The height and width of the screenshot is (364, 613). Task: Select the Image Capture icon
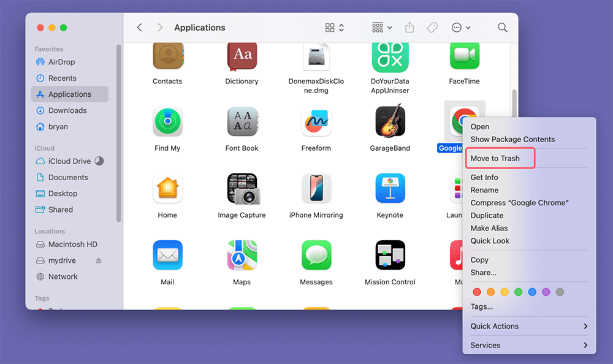[x=242, y=189]
